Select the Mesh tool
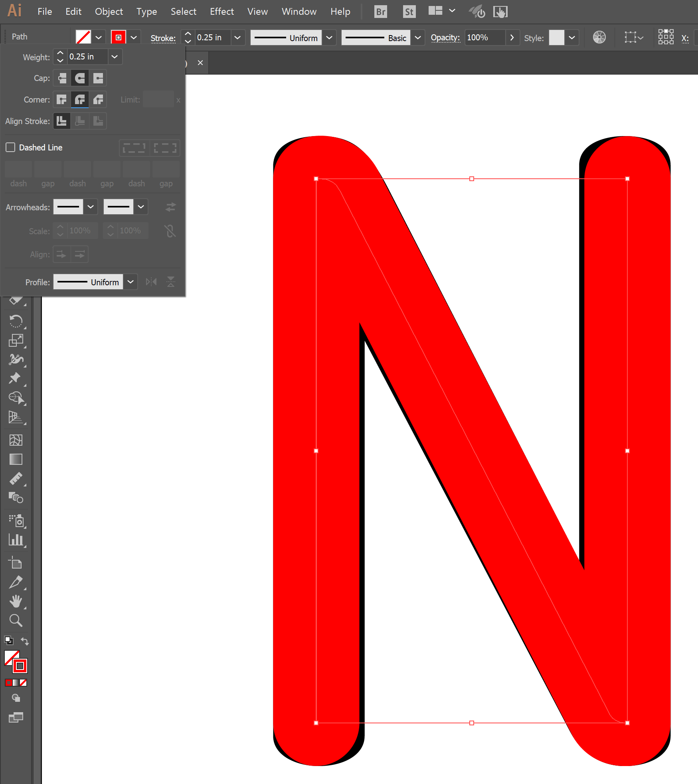698x784 pixels. 16,440
